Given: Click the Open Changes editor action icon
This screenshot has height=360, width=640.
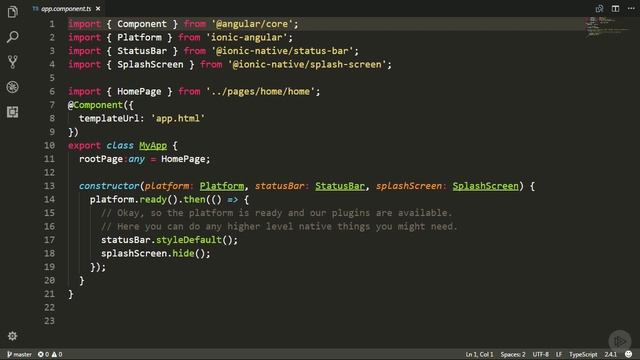Looking at the screenshot, I should (599, 9).
